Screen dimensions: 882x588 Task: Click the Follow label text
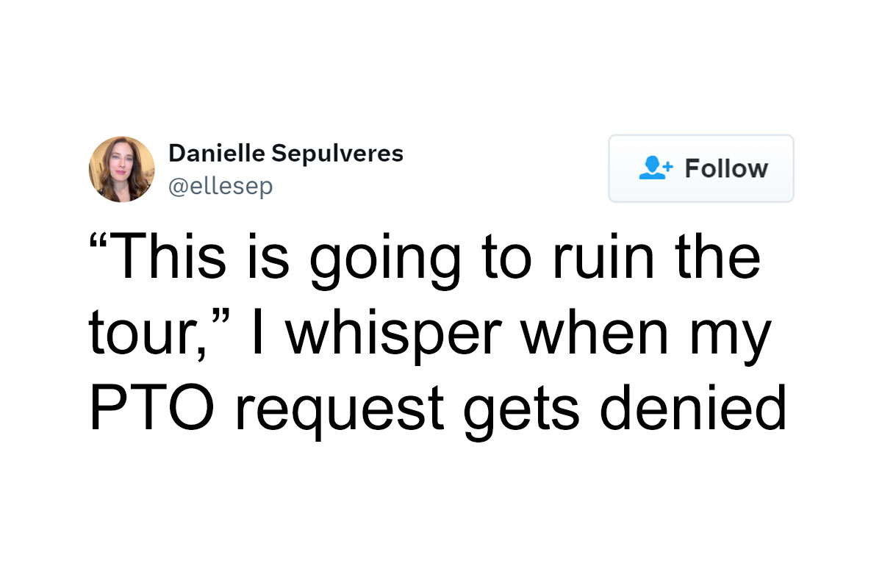coord(728,168)
